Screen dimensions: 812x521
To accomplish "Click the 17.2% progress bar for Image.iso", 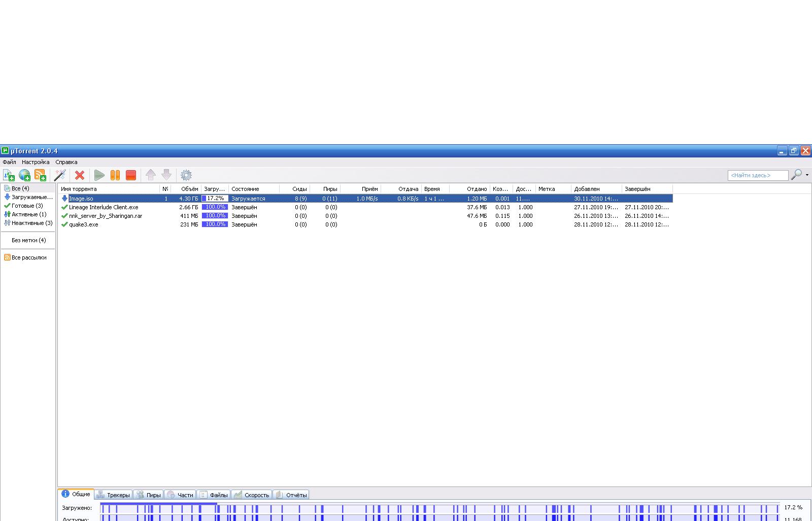I will (215, 199).
